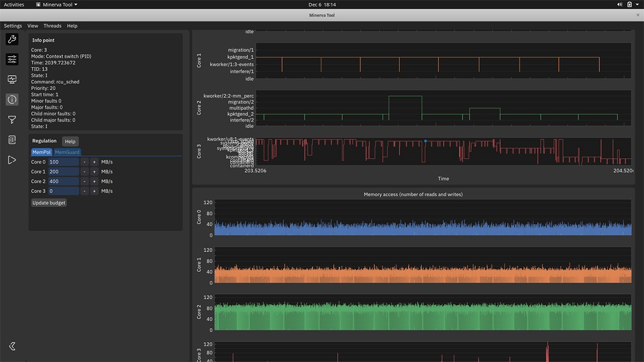Open the clock showing Dec 6 18:14
Screen dimensions: 644x362
coord(322,4)
